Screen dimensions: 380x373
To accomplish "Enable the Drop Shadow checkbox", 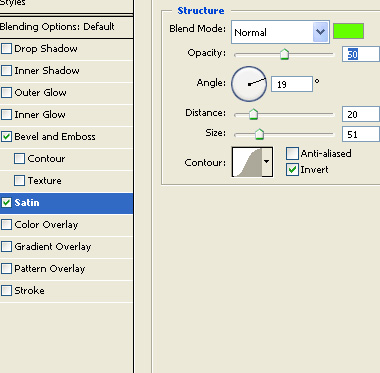I will click(6, 49).
